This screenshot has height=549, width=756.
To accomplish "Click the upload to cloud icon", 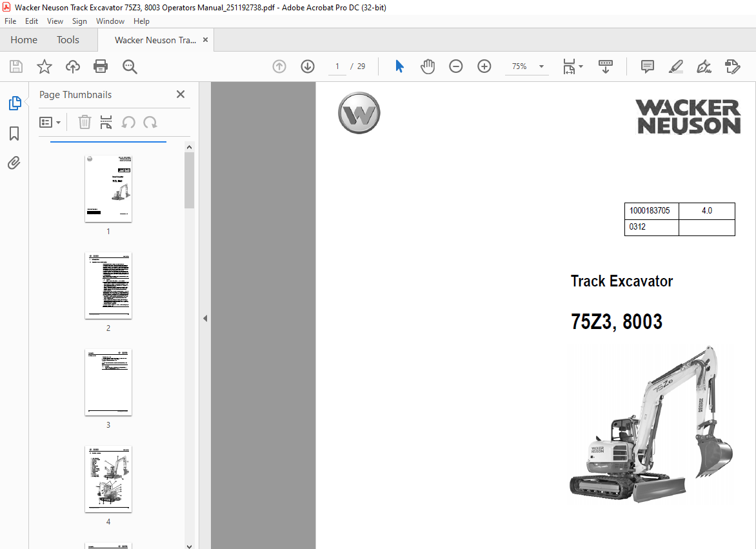I will point(73,66).
